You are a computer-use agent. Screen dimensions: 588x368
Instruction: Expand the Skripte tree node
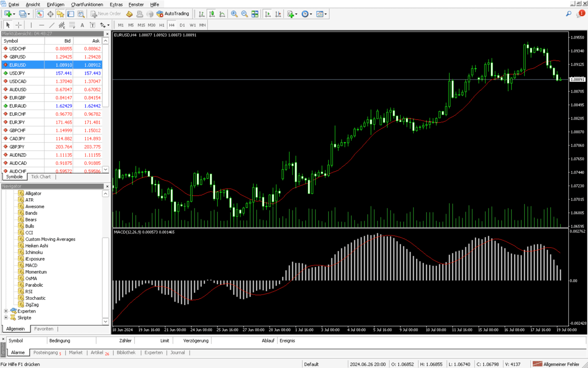coord(6,317)
